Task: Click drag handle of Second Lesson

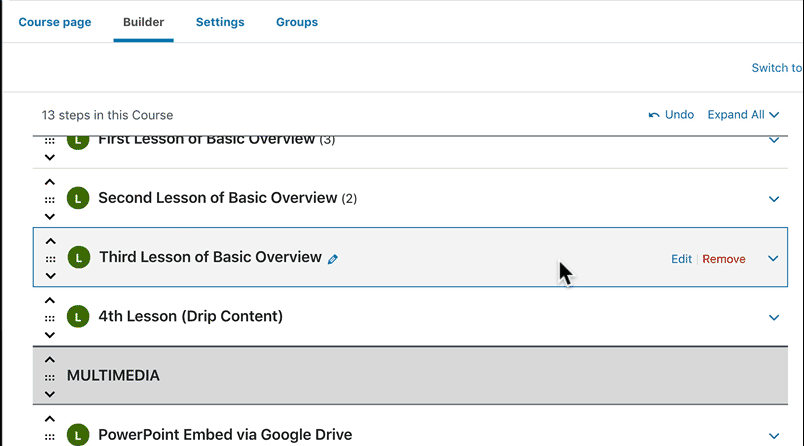Action: (50, 199)
